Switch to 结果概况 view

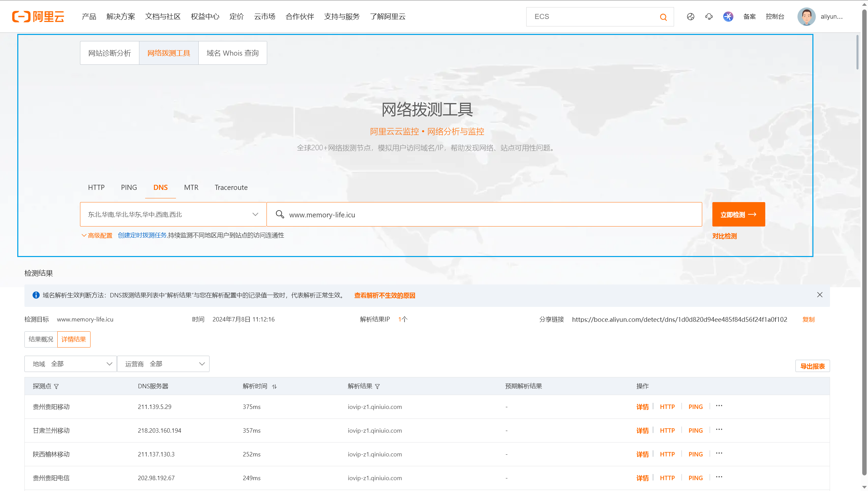[x=41, y=339]
